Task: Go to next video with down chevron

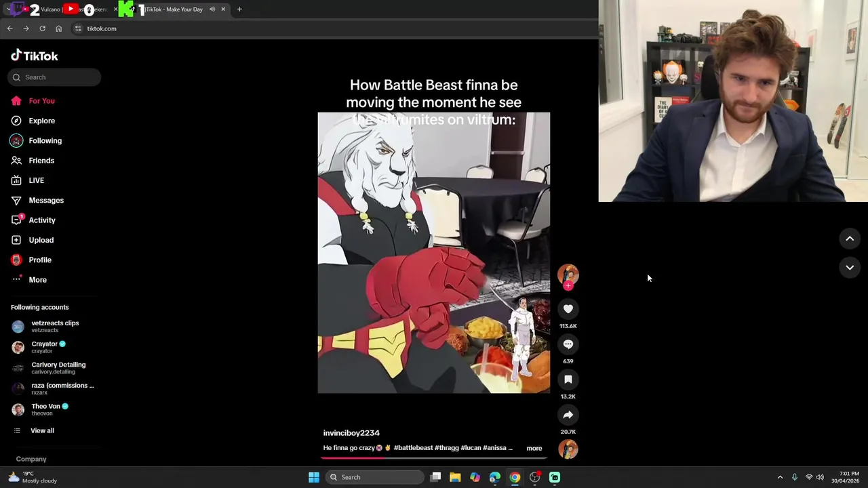Action: (850, 268)
